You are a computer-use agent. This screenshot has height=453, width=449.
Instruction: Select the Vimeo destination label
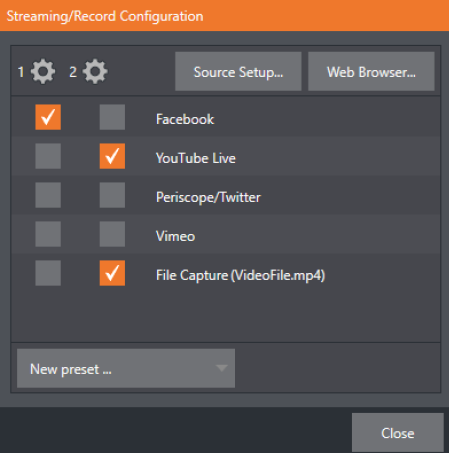pos(175,236)
